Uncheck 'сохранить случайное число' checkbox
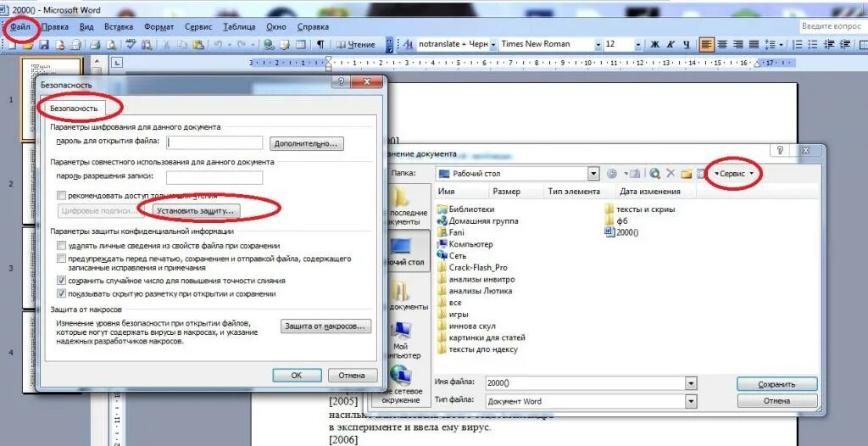 [61, 281]
